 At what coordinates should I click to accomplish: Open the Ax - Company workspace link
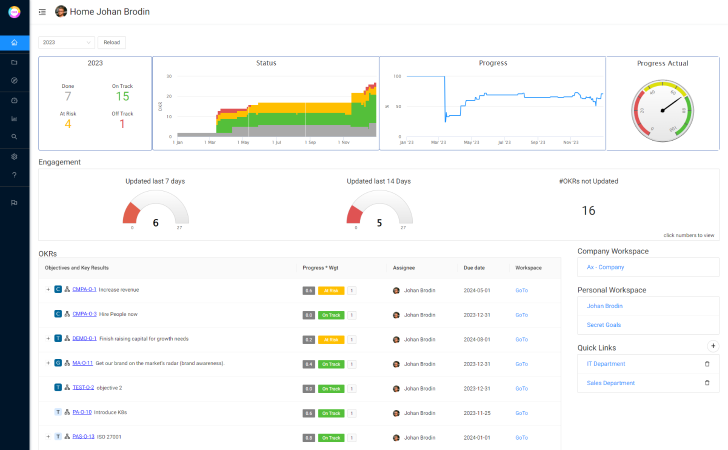pos(605,267)
